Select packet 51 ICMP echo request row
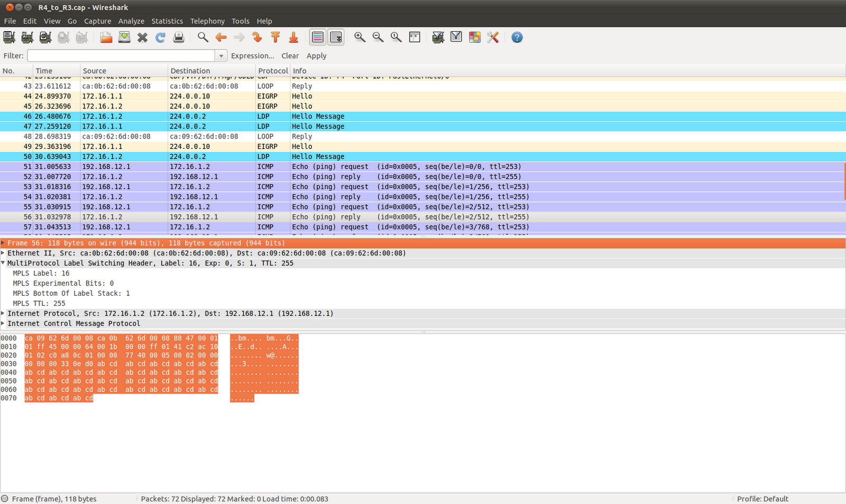The width and height of the screenshot is (846, 504). pyautogui.click(x=422, y=166)
